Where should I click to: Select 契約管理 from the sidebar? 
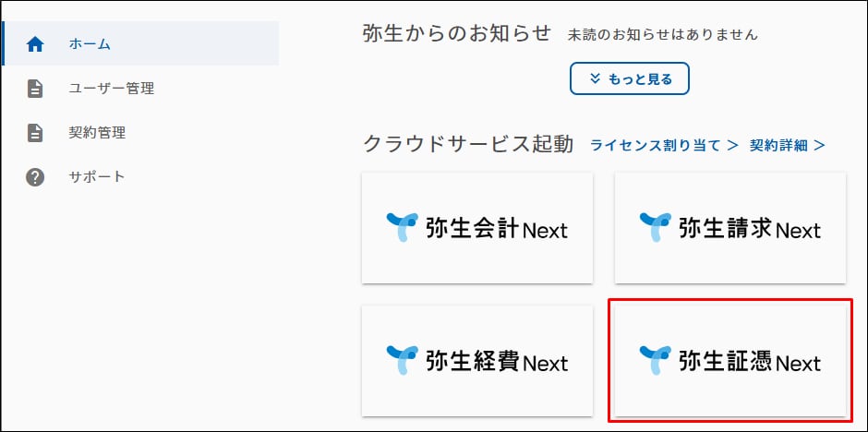point(97,133)
